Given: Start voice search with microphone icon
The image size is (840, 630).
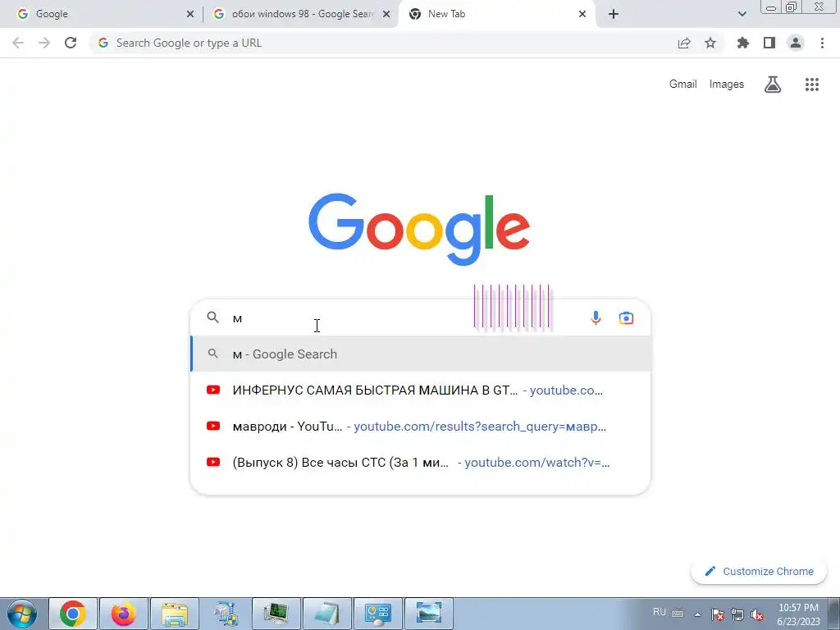Looking at the screenshot, I should 596,318.
